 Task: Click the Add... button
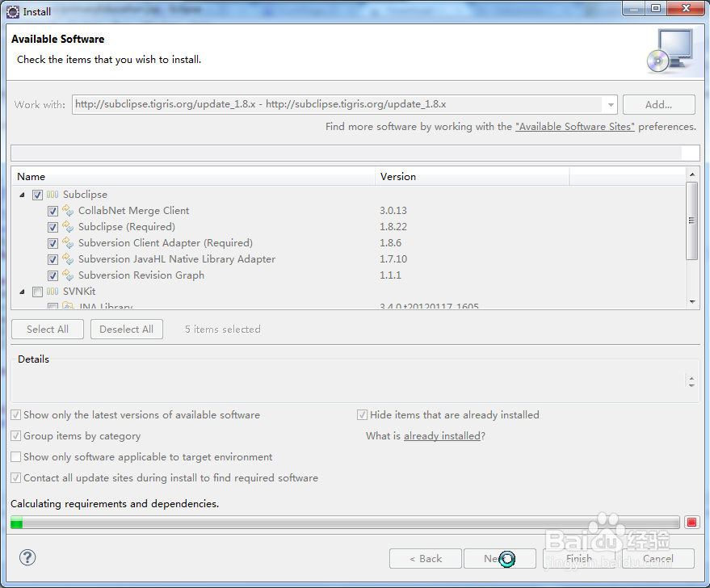point(659,105)
